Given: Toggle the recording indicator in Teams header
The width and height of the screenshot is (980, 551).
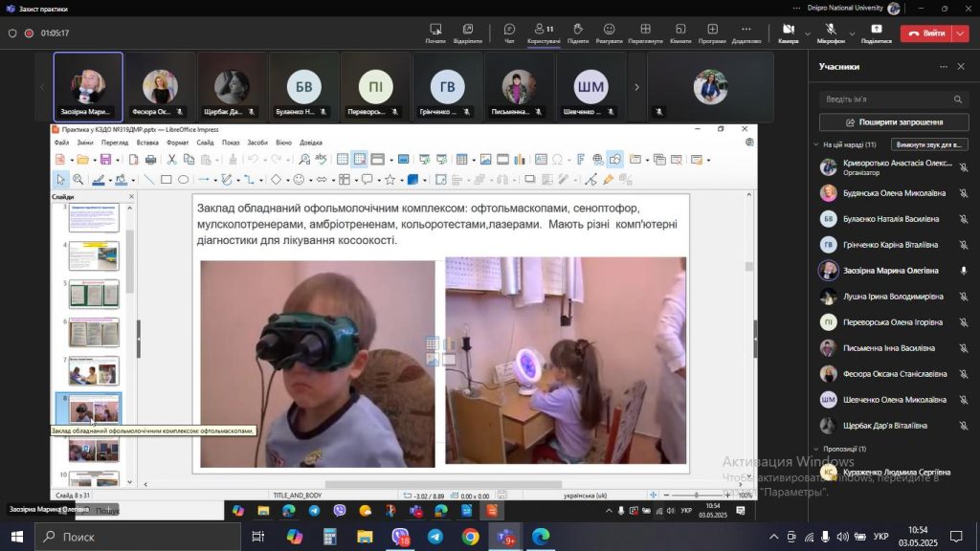Looking at the screenshot, I should (x=29, y=33).
